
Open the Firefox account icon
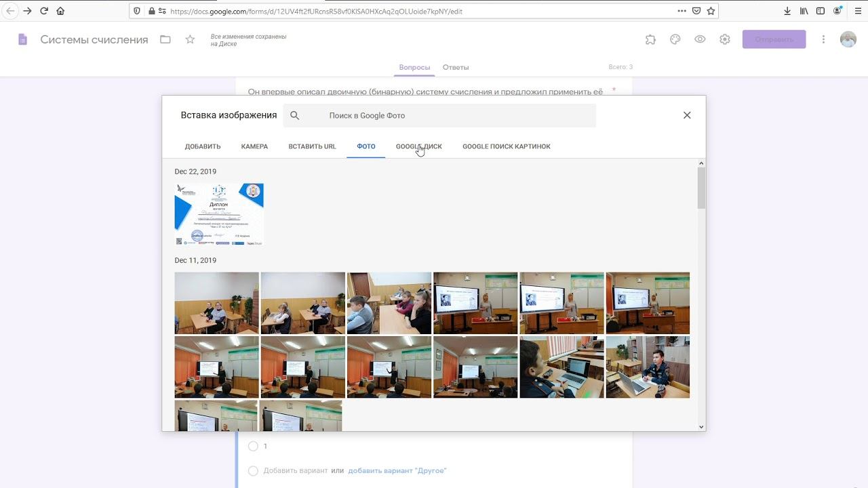point(837,11)
